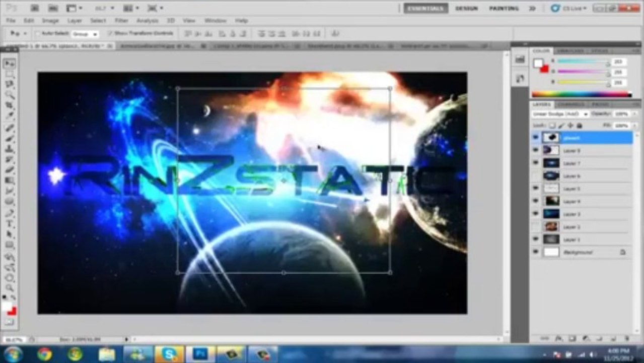Open the File menu
The width and height of the screenshot is (644, 363).
point(11,21)
